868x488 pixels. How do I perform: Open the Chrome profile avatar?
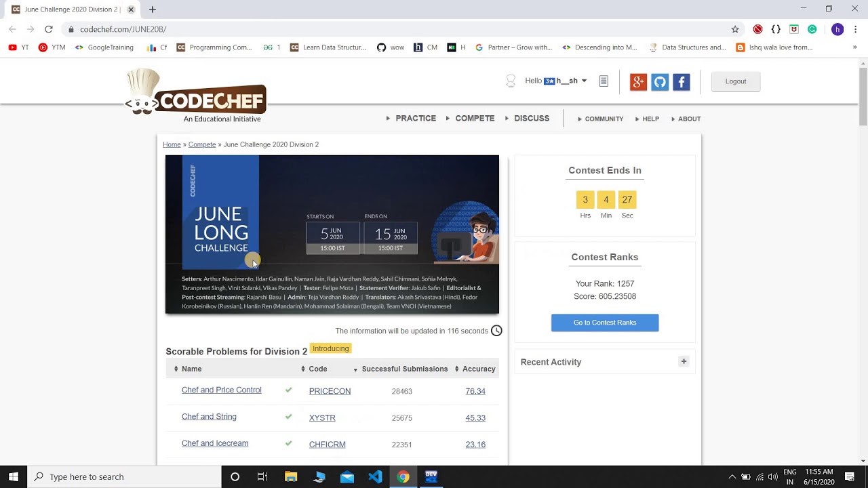(x=837, y=29)
